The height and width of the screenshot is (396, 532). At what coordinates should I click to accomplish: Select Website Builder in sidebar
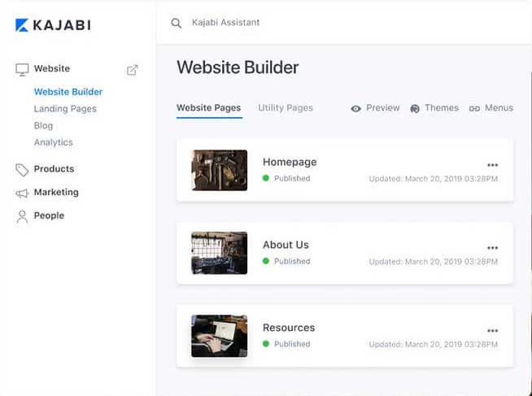click(x=68, y=92)
